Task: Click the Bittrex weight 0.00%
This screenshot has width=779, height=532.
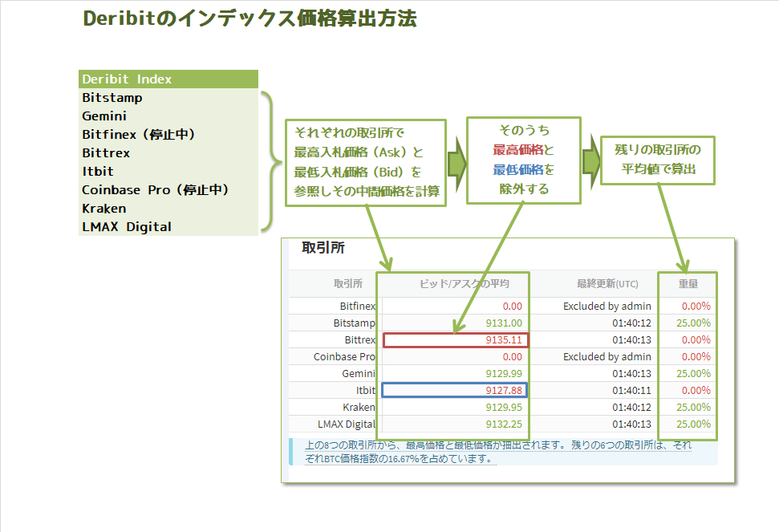Action: [x=696, y=339]
